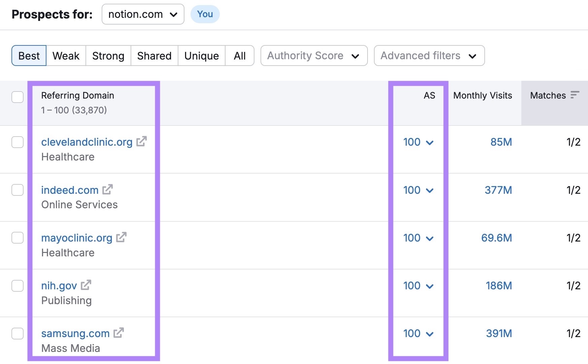Expand AS 100 chevron for nih.gov
Screen dimensions: 588x364
429,286
